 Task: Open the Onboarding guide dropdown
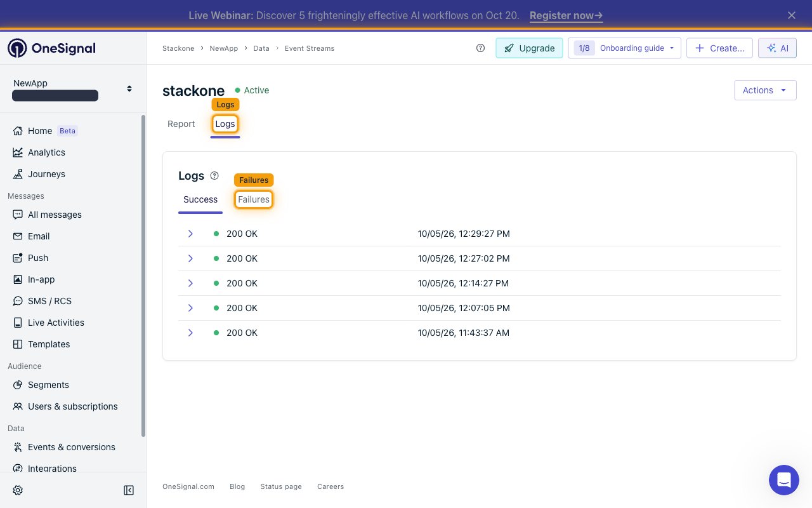coord(625,48)
